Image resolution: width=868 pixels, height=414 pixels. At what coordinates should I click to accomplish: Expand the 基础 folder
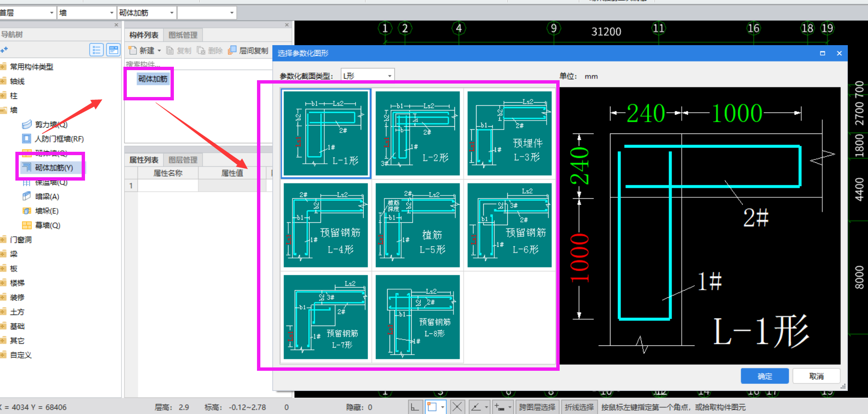pyautogui.click(x=4, y=326)
